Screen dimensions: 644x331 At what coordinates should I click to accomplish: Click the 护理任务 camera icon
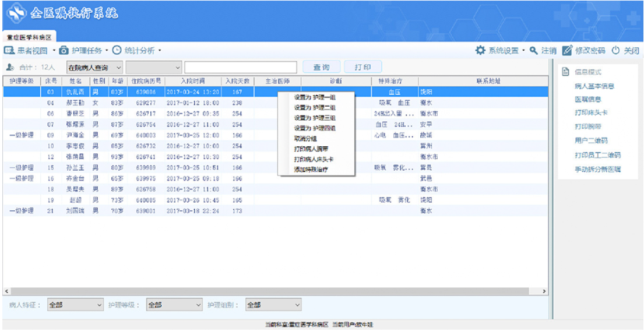click(x=64, y=51)
